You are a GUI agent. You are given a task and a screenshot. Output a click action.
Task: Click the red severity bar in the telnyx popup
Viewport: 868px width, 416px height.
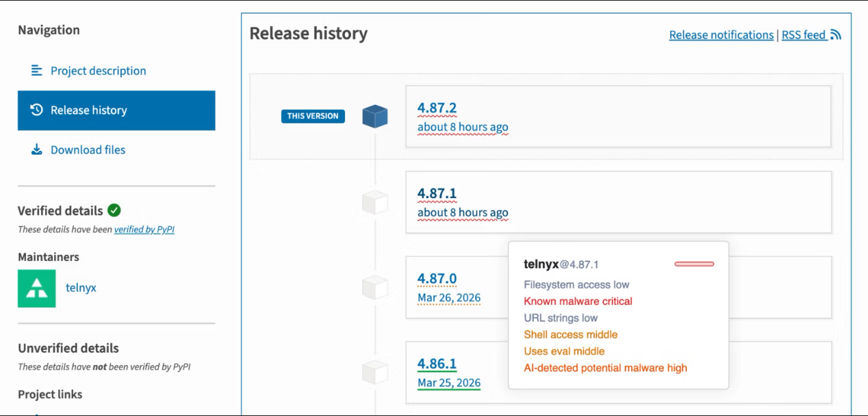click(x=694, y=264)
